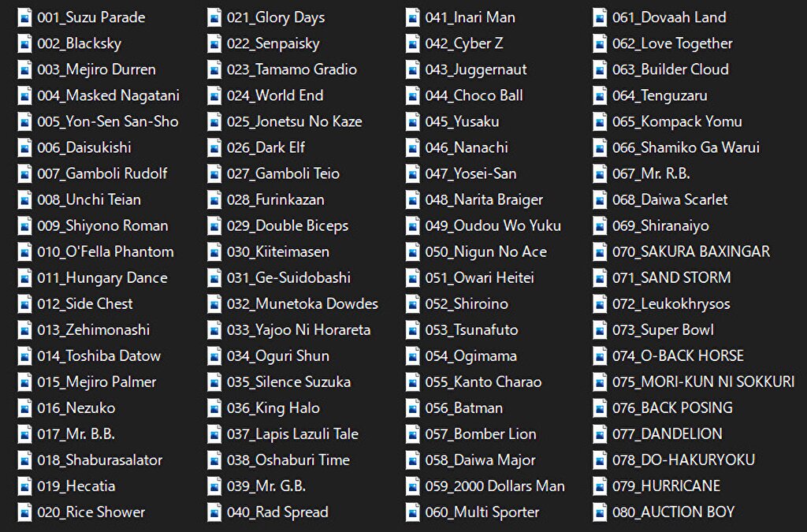Screen dimensions: 807x532
Task: Click the 022_Senpaisky file label
Action: click(273, 43)
